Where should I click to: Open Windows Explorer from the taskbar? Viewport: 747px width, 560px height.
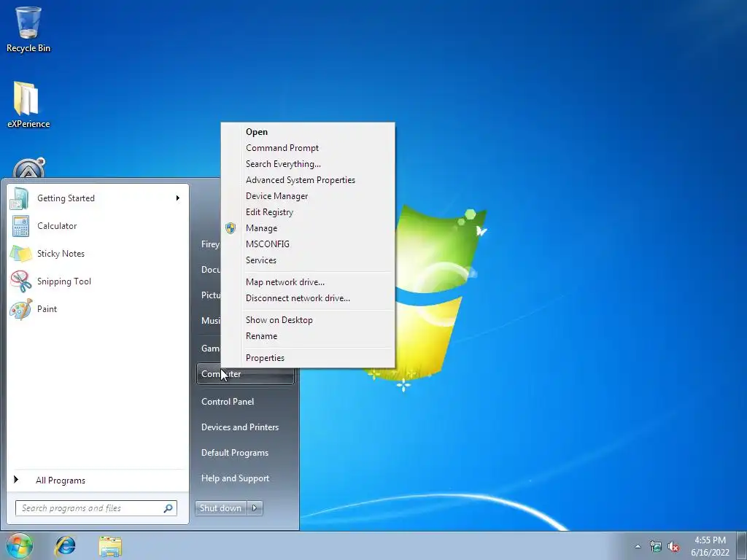point(110,546)
